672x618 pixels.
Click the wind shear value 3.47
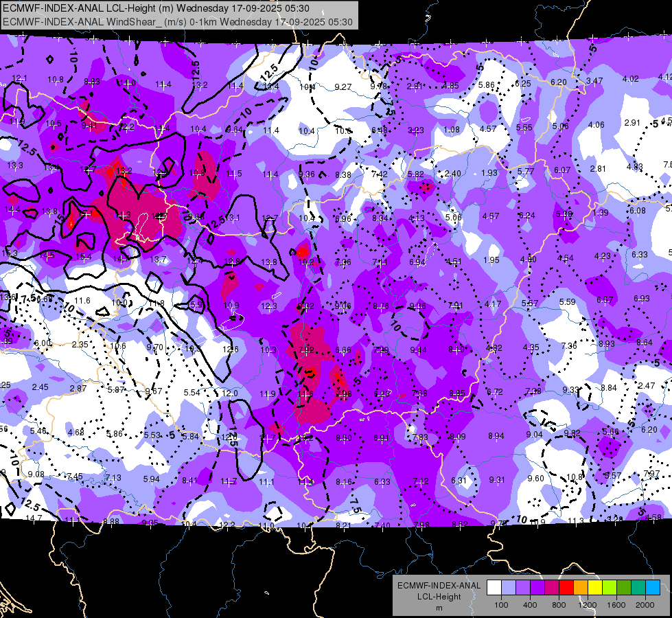pyautogui.click(x=594, y=80)
